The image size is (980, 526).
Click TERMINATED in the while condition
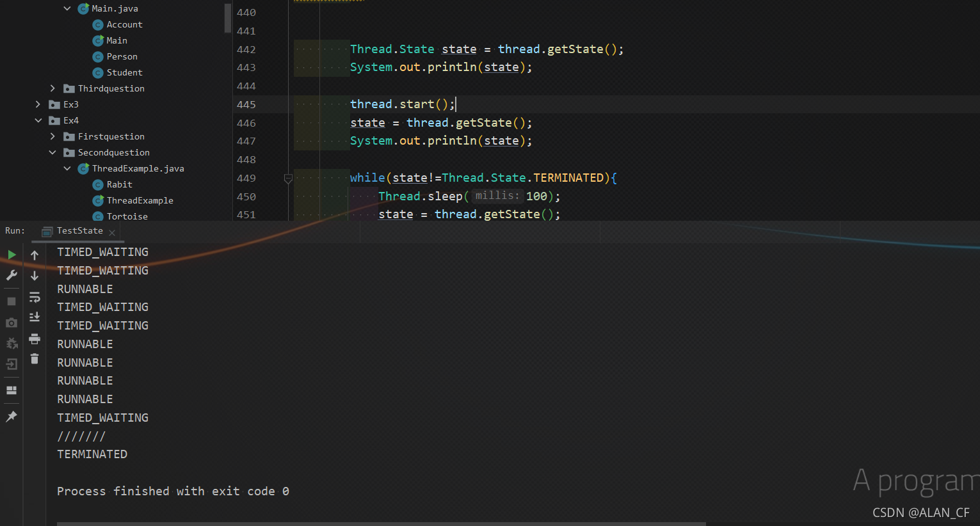pos(568,178)
